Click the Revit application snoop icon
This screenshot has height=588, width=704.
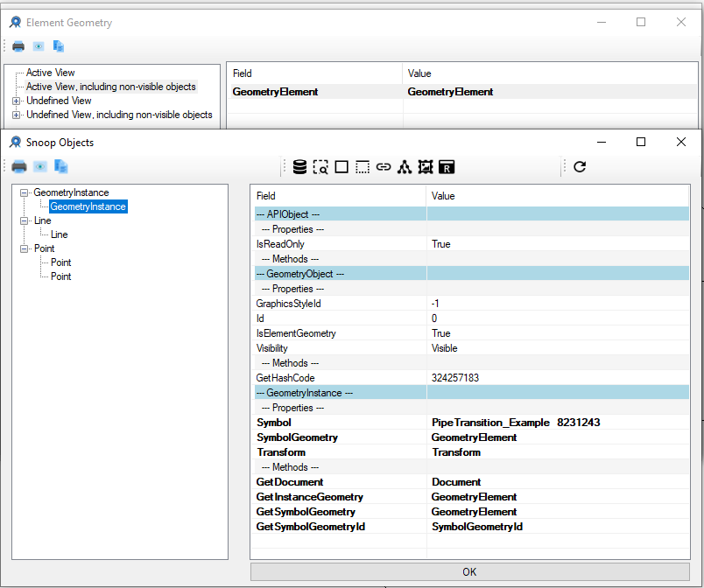coord(447,167)
